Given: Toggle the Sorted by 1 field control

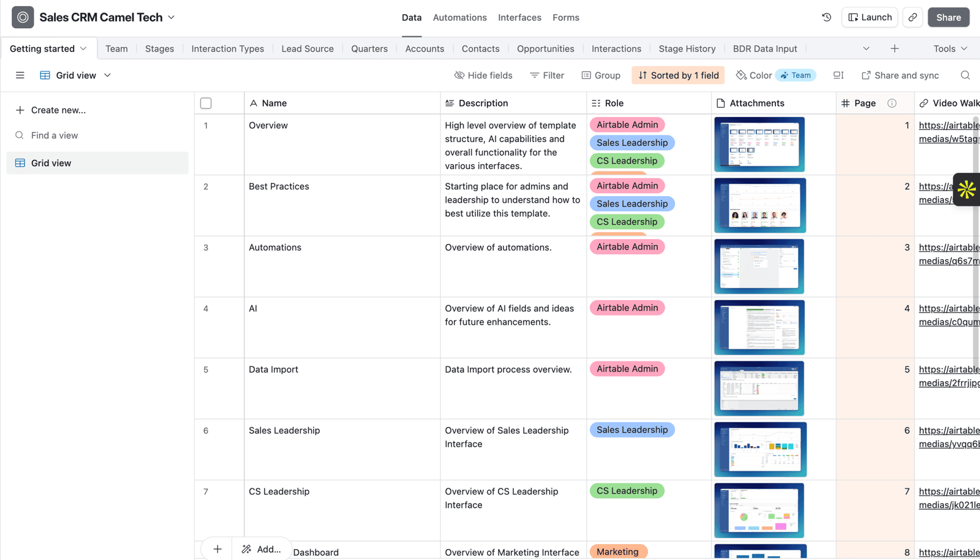Looking at the screenshot, I should point(678,75).
